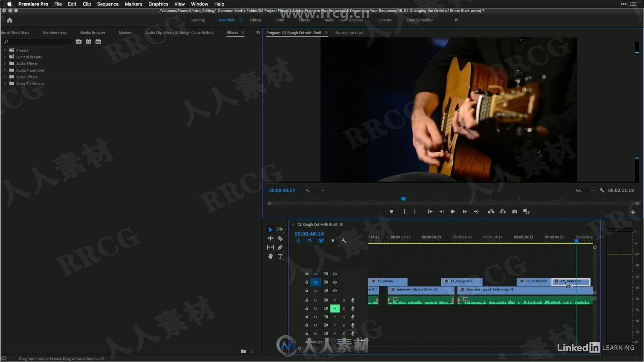This screenshot has width=644, height=362.
Task: Click the Extract button
Action: [503, 212]
